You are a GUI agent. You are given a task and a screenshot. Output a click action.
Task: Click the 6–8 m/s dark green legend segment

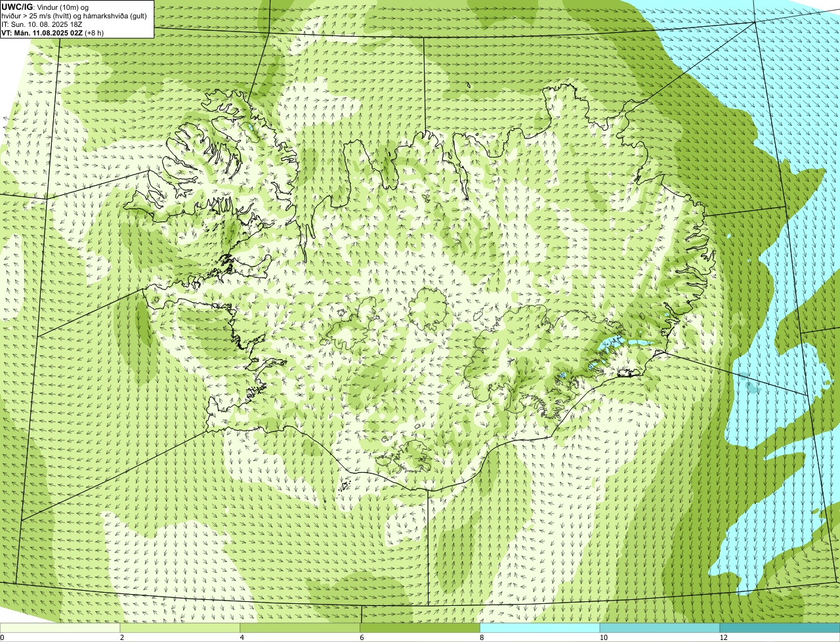[420, 628]
